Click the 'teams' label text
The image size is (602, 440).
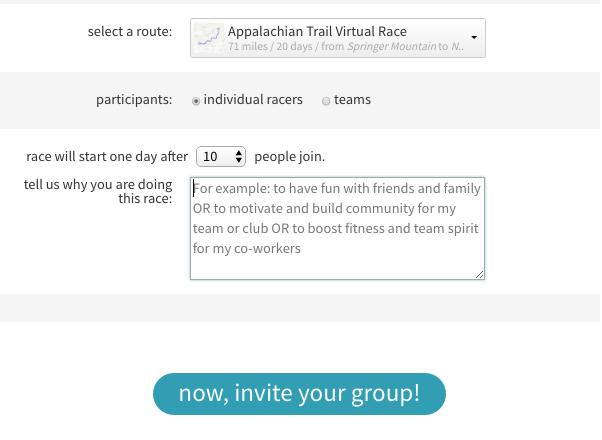pyautogui.click(x=352, y=99)
